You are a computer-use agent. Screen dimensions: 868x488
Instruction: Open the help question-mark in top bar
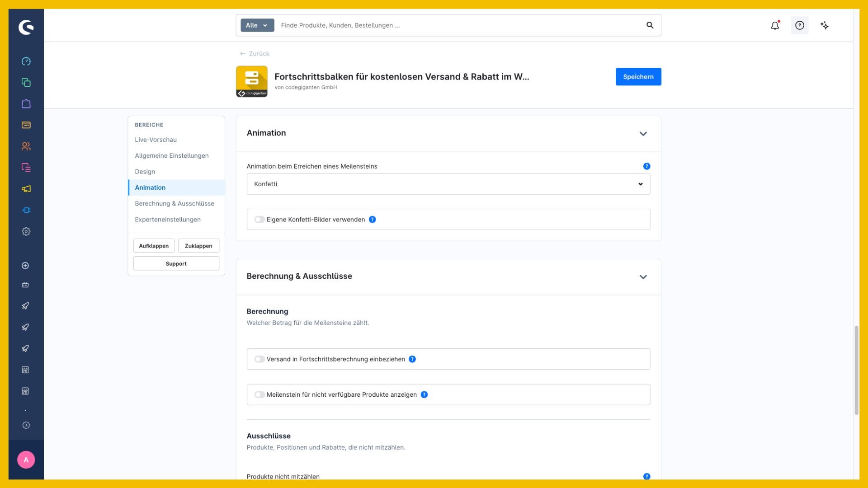click(800, 25)
